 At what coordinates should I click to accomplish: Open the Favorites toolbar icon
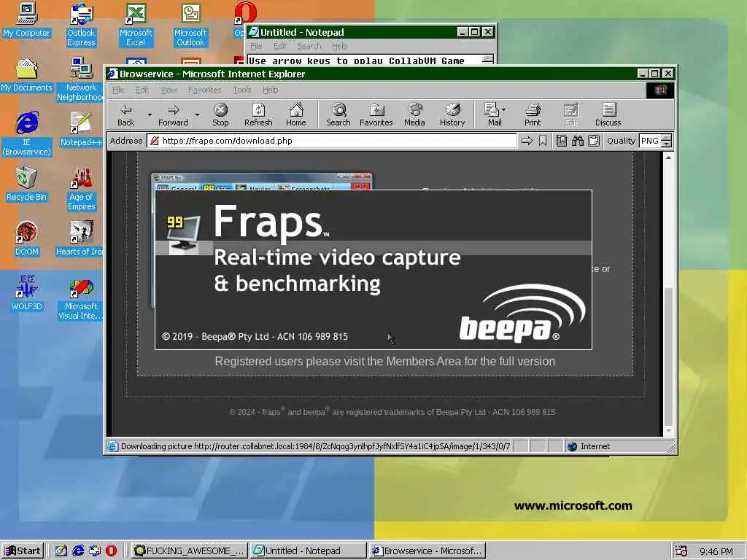[376, 115]
